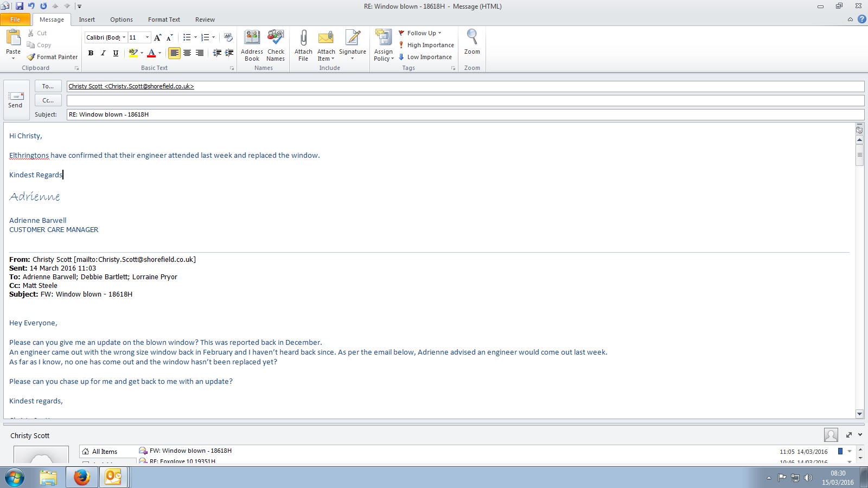Activate the Format Painter

point(53,57)
